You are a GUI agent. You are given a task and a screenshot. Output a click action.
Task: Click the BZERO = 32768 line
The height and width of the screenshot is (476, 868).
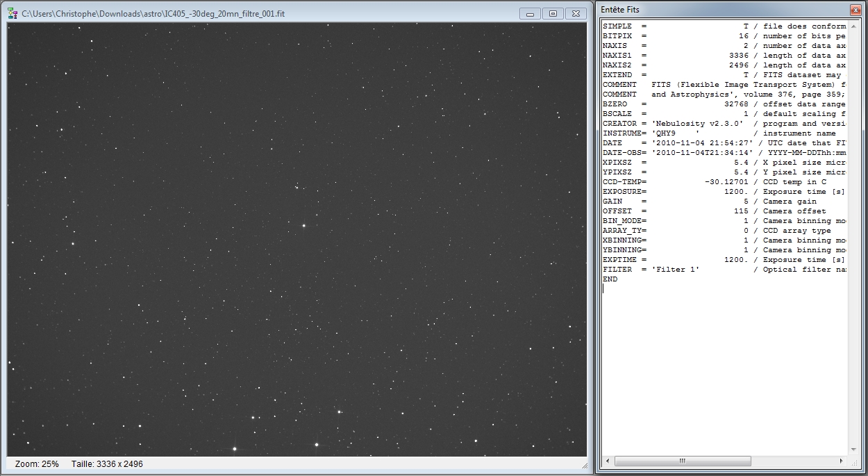(724, 104)
